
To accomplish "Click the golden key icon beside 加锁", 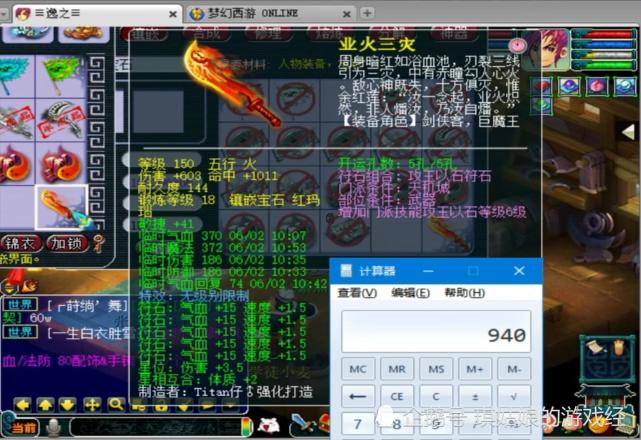I will (98, 243).
